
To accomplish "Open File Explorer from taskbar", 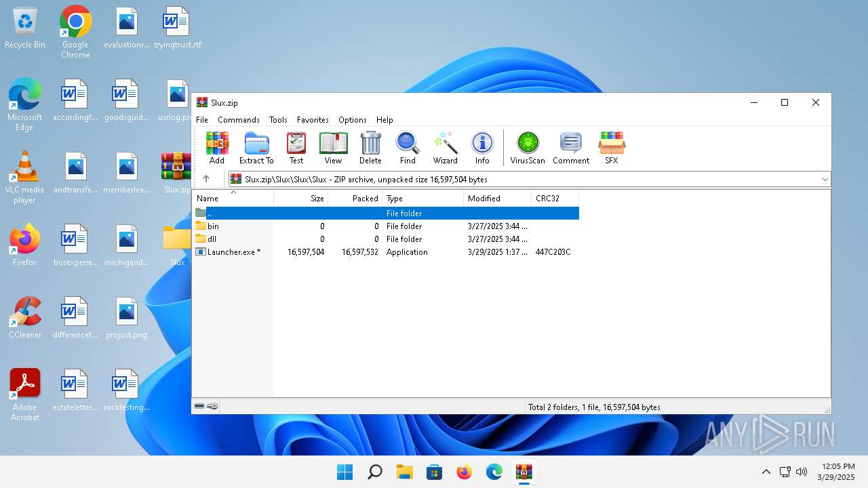I will [x=404, y=472].
